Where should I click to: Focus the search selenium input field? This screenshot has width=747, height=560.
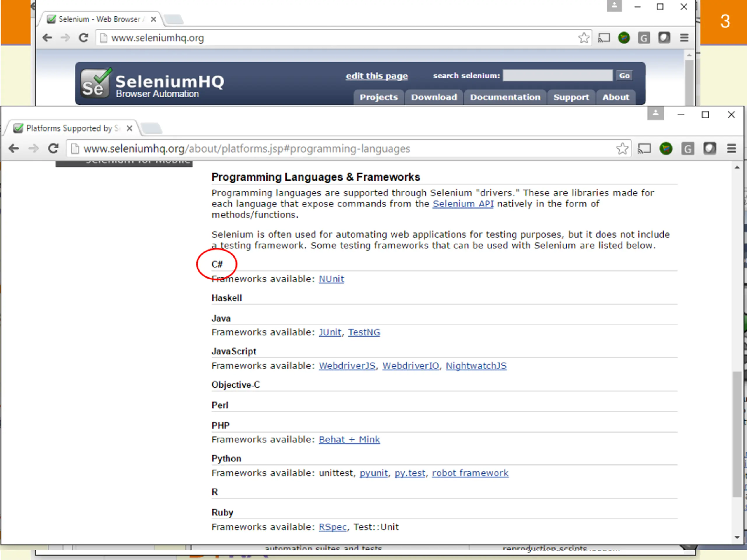tap(558, 76)
